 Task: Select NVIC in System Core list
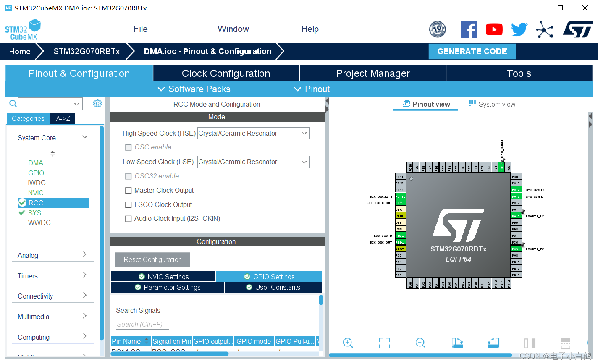[36, 193]
